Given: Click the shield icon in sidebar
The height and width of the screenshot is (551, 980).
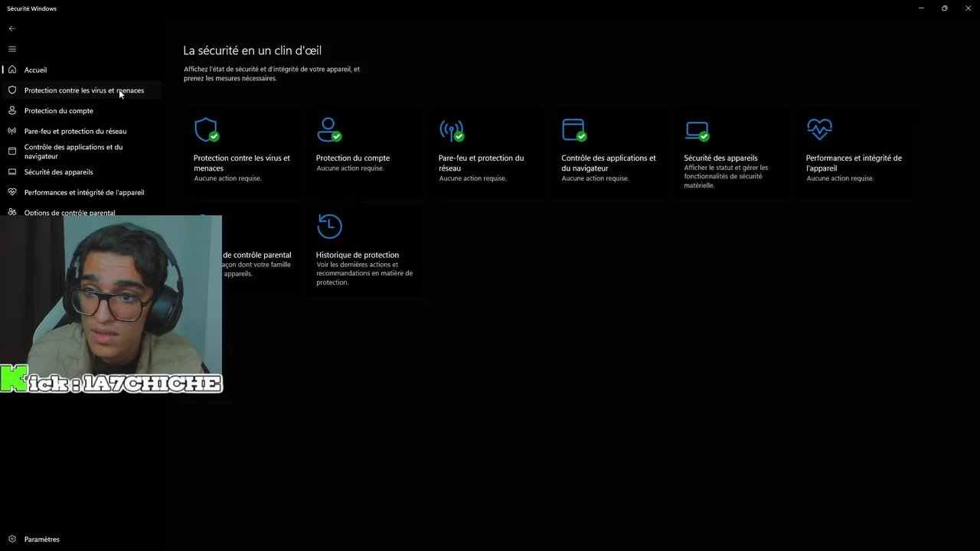Looking at the screenshot, I should pyautogui.click(x=12, y=90).
